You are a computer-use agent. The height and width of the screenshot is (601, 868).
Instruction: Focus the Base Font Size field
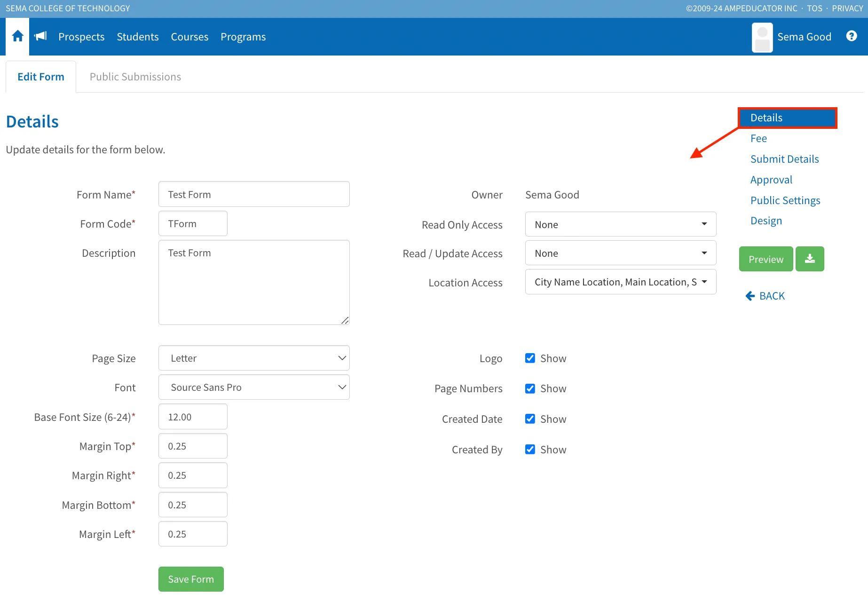tap(193, 417)
